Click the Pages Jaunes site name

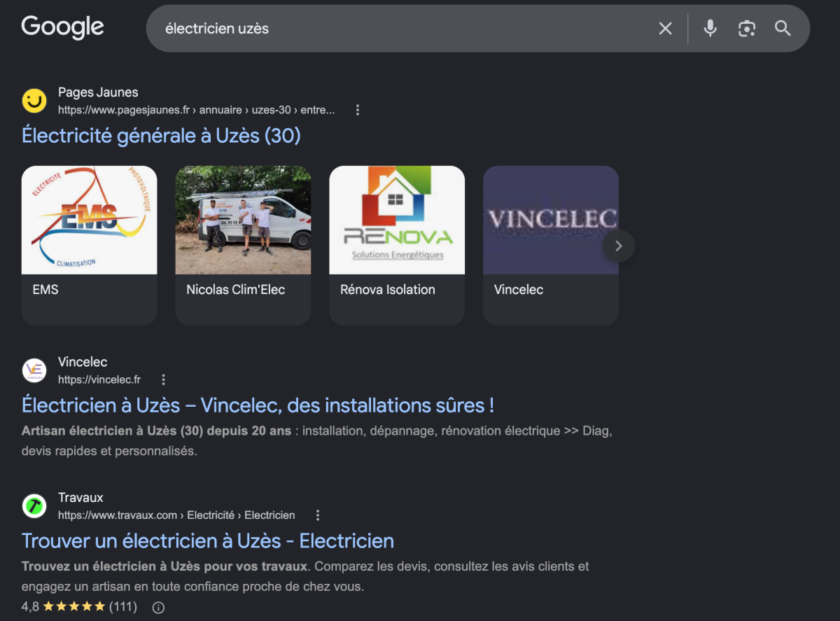pyautogui.click(x=98, y=92)
